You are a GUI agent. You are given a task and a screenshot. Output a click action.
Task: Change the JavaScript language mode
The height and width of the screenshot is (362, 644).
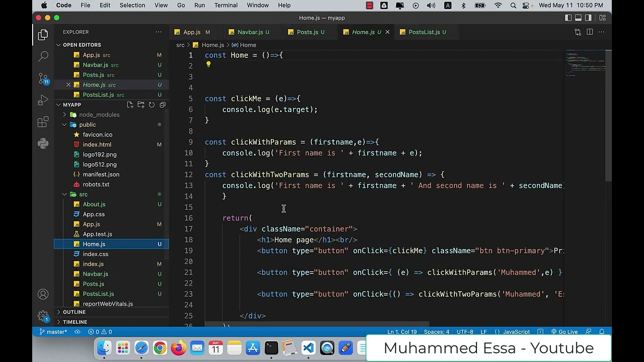pyautogui.click(x=516, y=332)
